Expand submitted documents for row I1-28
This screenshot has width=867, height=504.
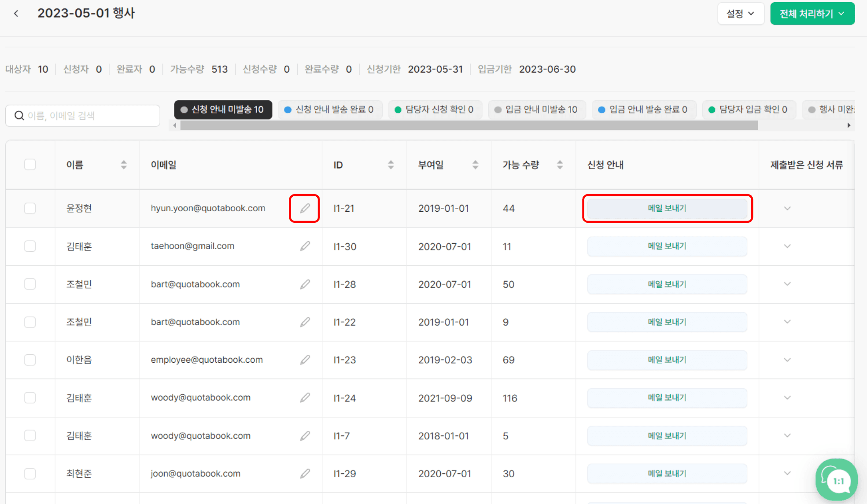click(787, 284)
